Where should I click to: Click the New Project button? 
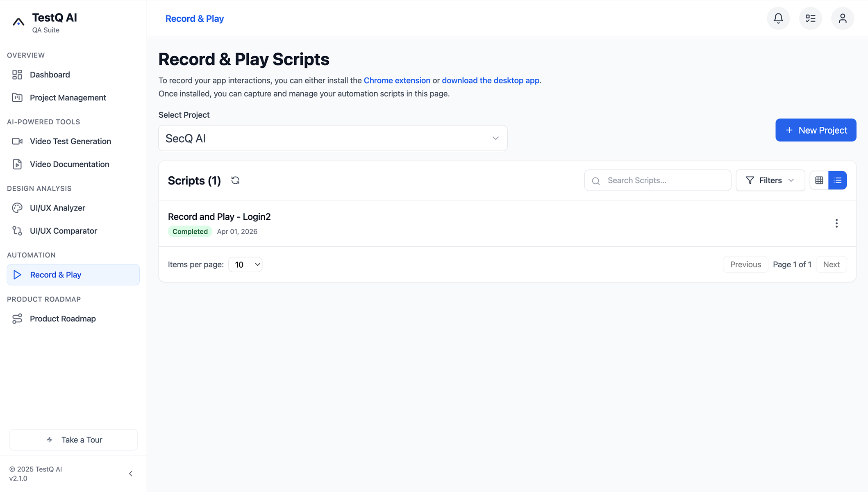pyautogui.click(x=816, y=130)
